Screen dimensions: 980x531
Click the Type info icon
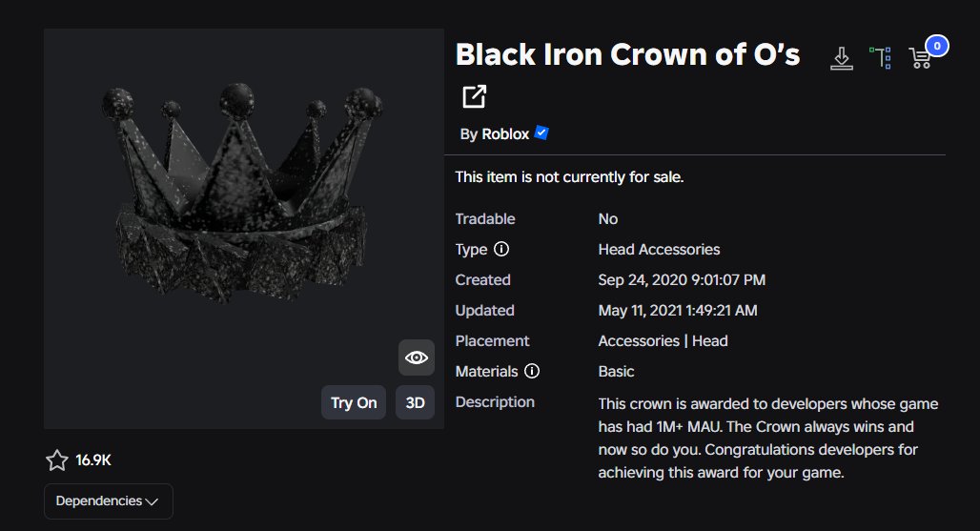[x=501, y=250]
